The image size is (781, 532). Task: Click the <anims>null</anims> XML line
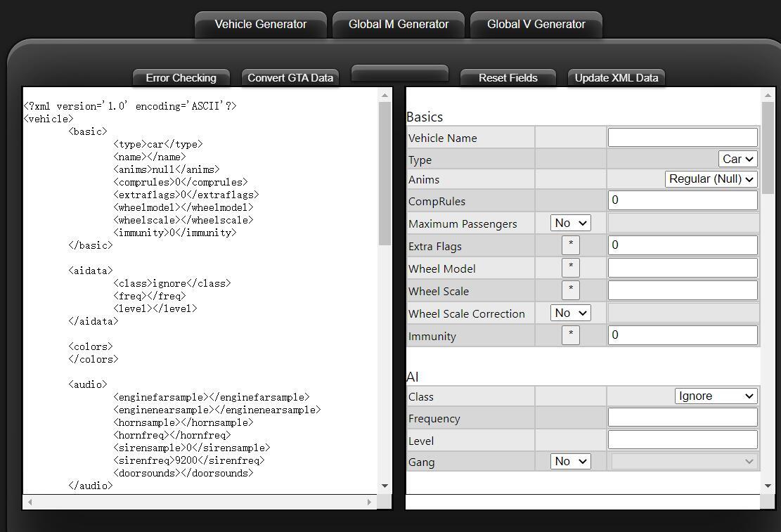click(167, 169)
